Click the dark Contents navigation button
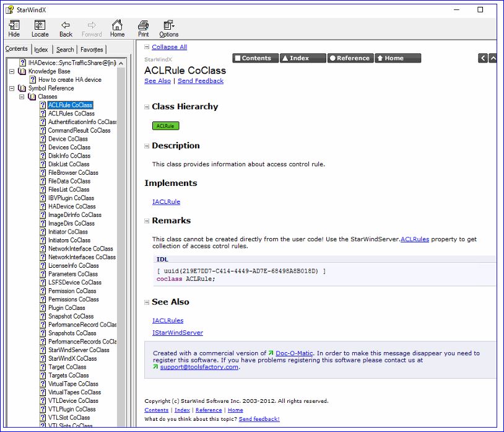This screenshot has height=432, width=504. [256, 58]
